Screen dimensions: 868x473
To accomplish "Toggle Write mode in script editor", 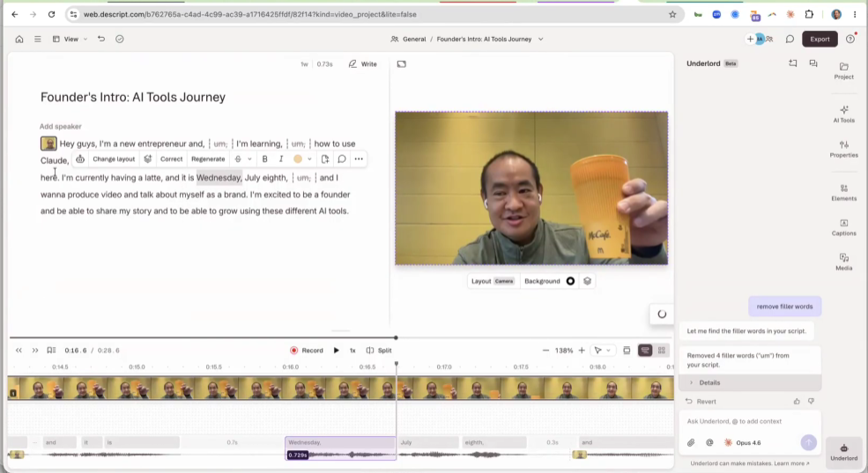I will [x=362, y=64].
